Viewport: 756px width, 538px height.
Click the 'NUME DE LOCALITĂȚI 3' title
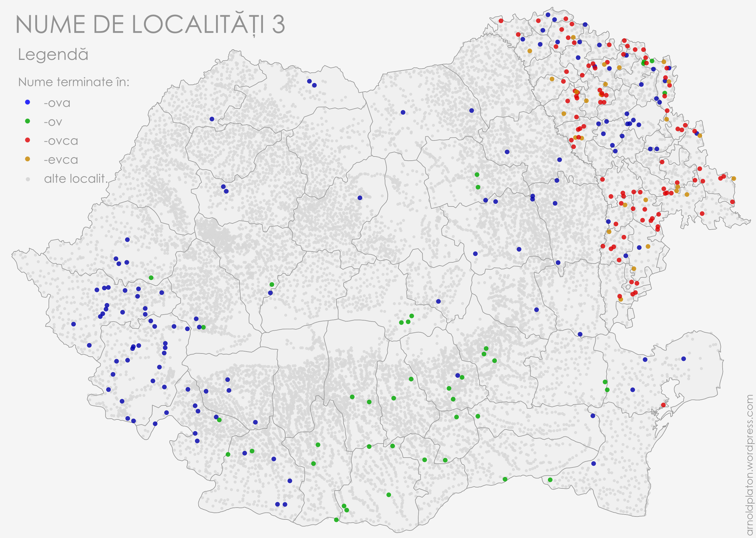point(150,25)
